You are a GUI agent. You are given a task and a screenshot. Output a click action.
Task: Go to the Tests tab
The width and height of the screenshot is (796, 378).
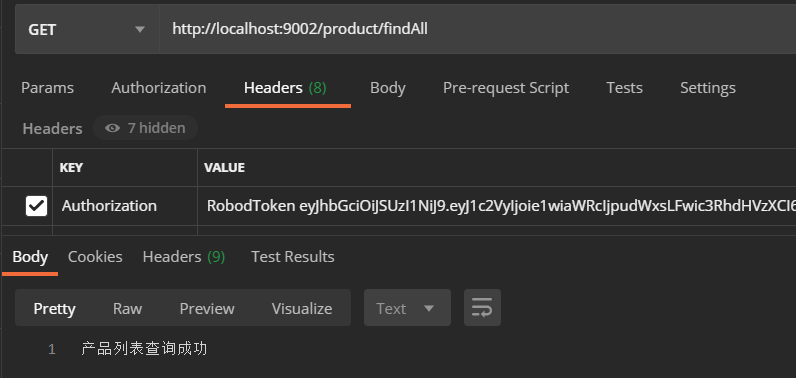(624, 88)
